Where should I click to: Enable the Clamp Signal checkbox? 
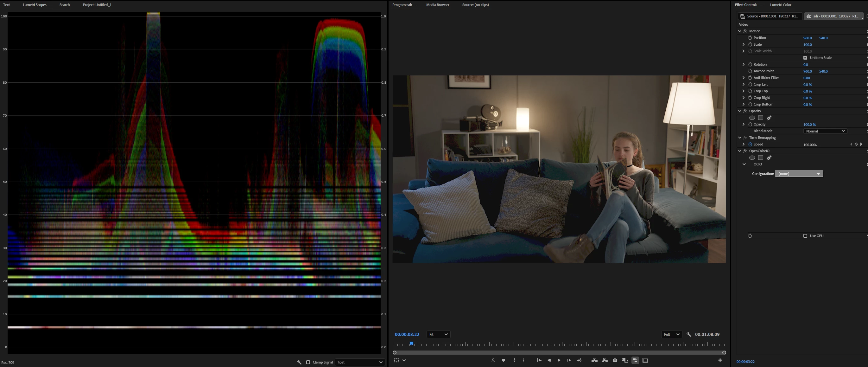coord(308,362)
